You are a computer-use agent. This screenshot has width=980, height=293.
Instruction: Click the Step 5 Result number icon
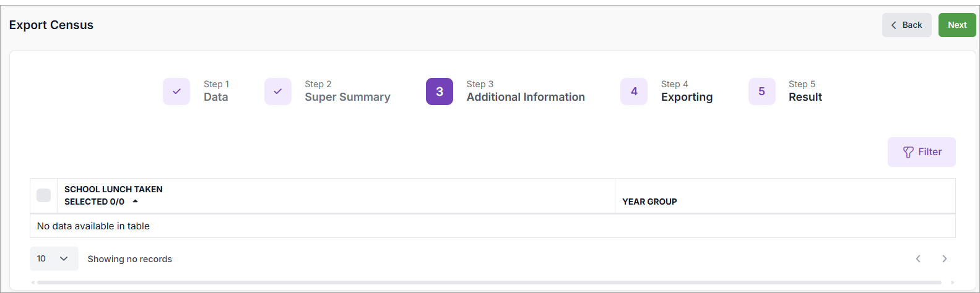coord(761,91)
